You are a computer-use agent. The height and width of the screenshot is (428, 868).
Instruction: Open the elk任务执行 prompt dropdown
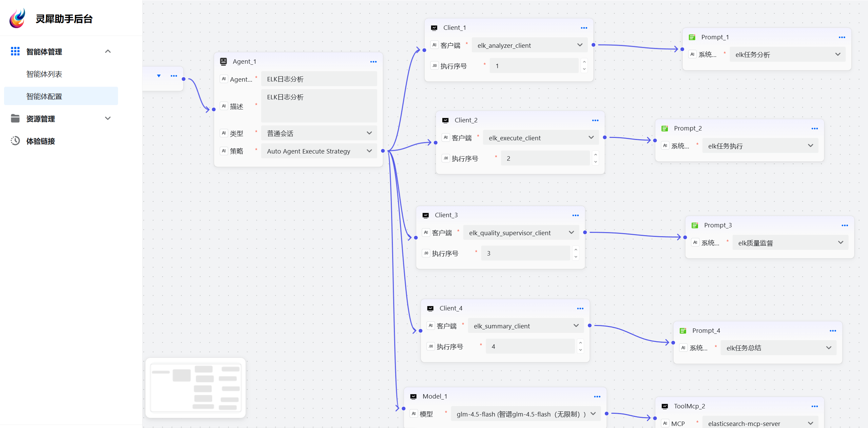point(760,146)
